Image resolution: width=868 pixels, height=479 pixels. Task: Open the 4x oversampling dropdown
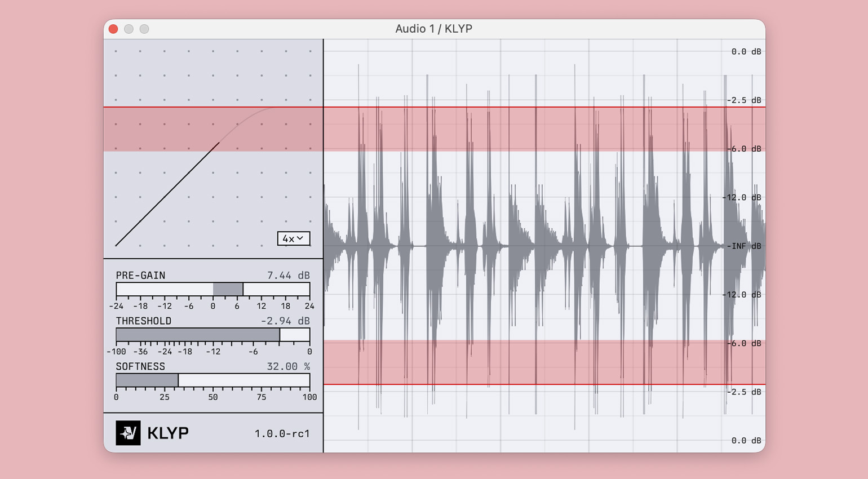tap(293, 238)
